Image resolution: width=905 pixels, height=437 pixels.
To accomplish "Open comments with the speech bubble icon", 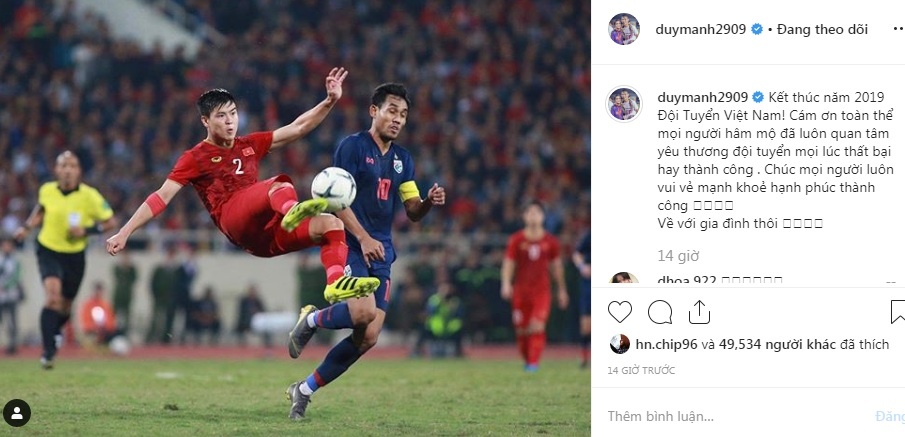I will pyautogui.click(x=660, y=312).
